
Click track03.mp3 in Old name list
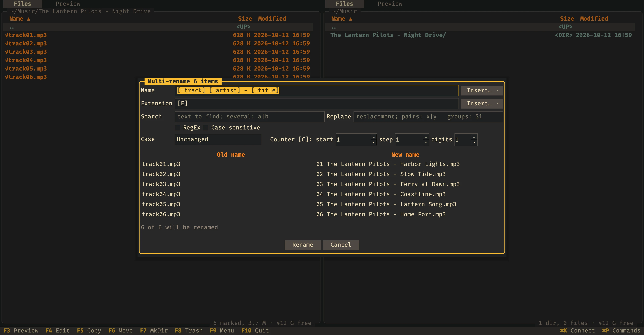(161, 184)
